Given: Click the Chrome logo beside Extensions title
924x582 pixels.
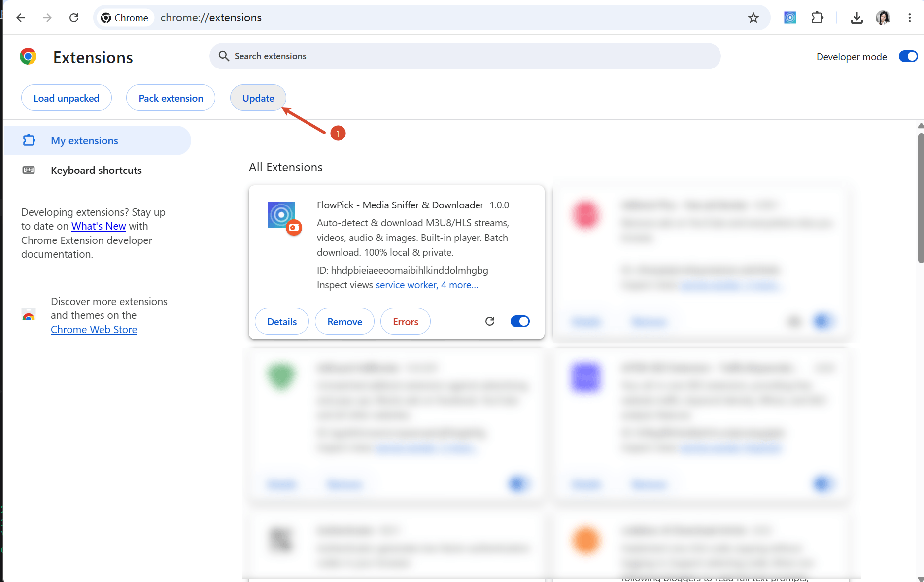Looking at the screenshot, I should [28, 57].
